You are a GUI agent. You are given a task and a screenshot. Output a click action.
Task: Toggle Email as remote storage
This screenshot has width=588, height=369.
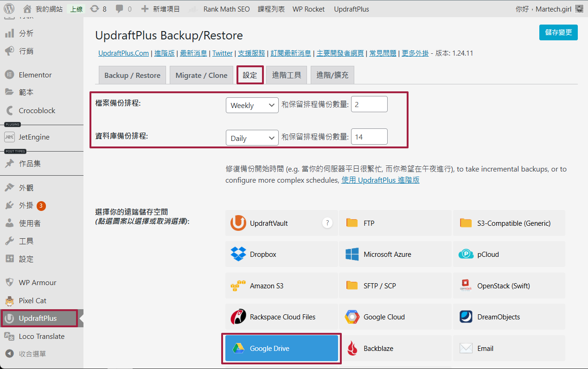click(509, 349)
